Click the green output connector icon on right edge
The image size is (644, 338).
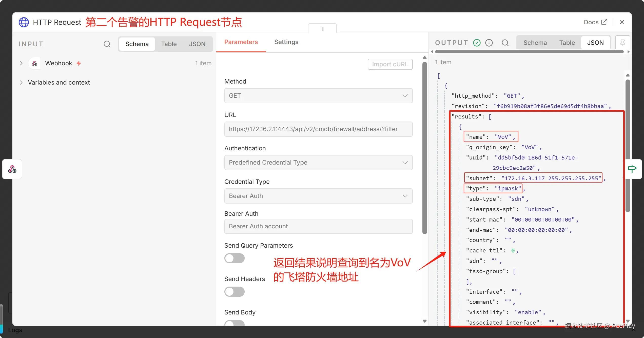[x=633, y=169]
